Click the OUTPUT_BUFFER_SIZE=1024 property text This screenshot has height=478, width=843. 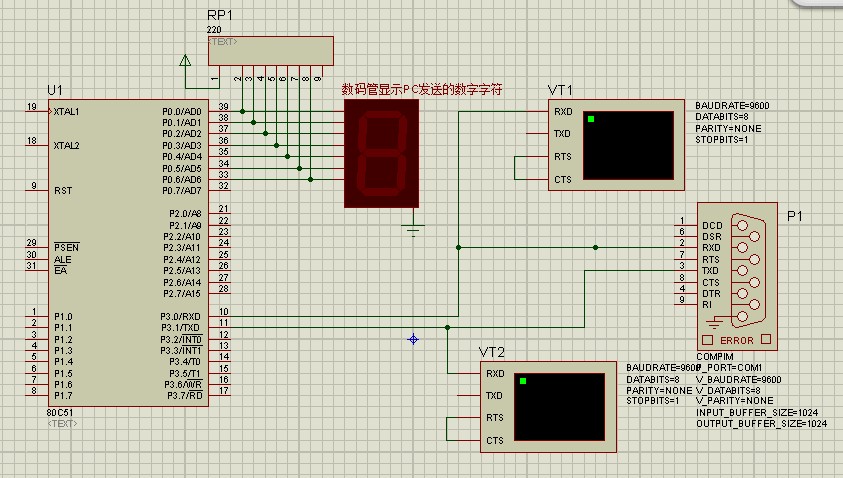pyautogui.click(x=761, y=424)
